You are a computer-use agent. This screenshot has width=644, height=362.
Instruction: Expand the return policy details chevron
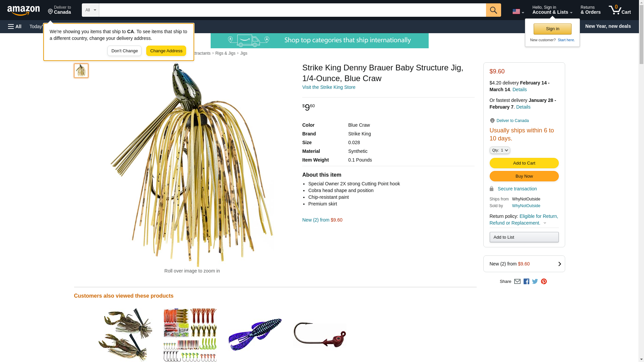(x=545, y=223)
